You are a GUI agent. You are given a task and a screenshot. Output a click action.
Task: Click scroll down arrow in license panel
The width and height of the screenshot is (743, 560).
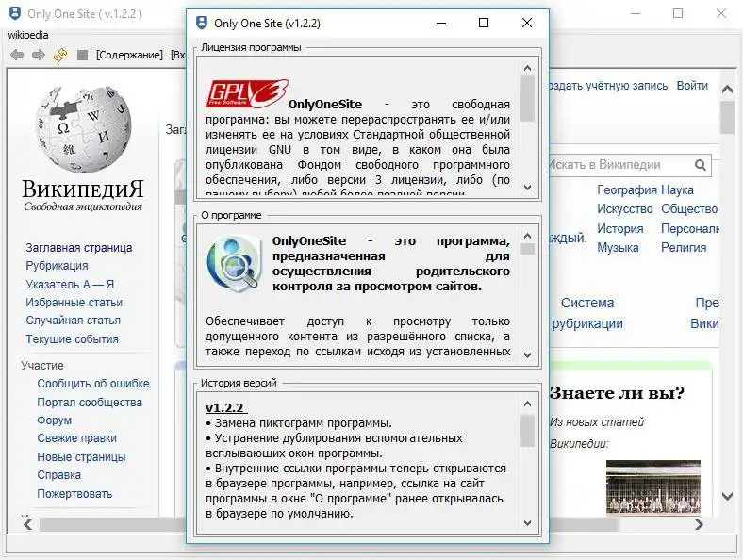click(x=527, y=188)
